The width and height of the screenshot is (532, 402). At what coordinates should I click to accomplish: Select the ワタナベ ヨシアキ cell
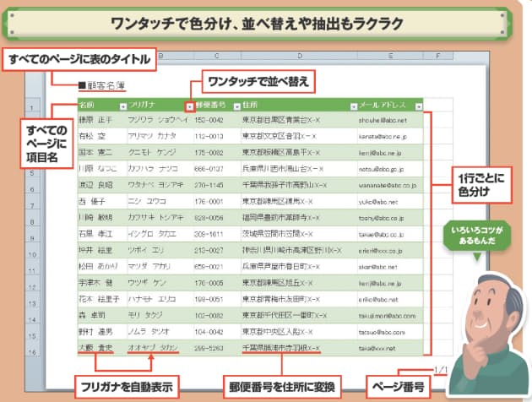click(160, 185)
